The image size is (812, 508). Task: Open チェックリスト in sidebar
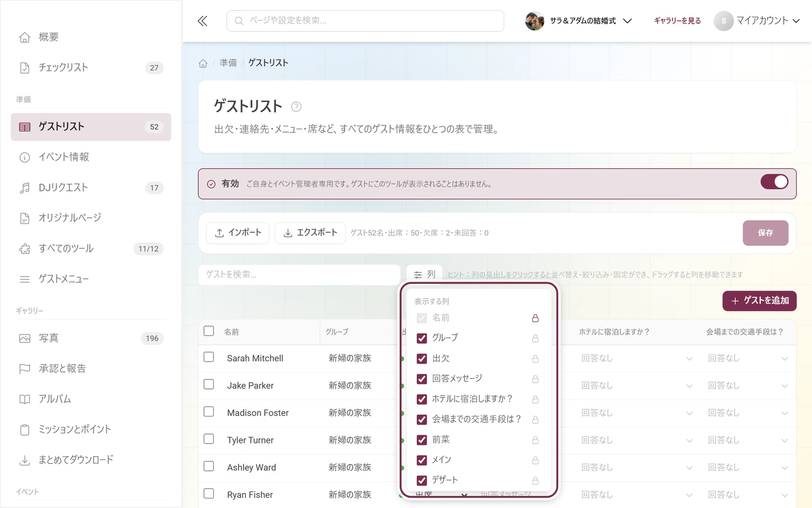[91, 68]
